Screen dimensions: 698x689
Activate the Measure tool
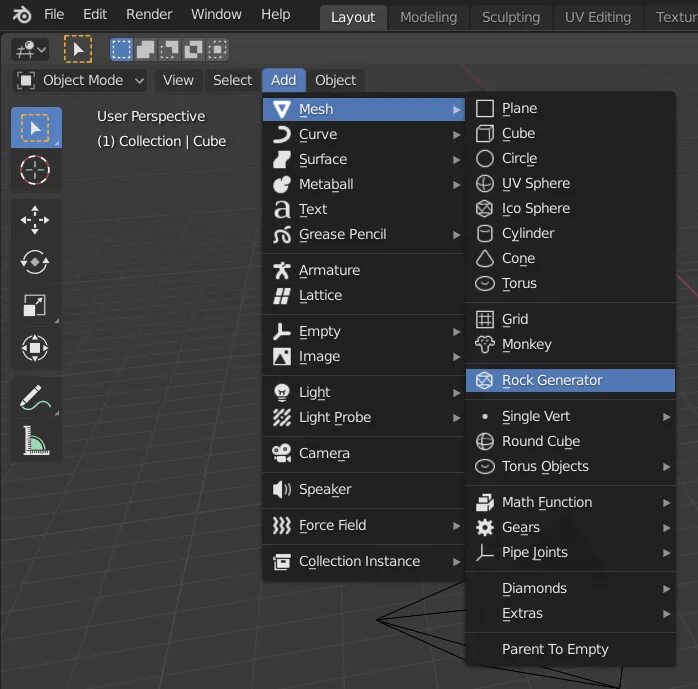point(35,440)
